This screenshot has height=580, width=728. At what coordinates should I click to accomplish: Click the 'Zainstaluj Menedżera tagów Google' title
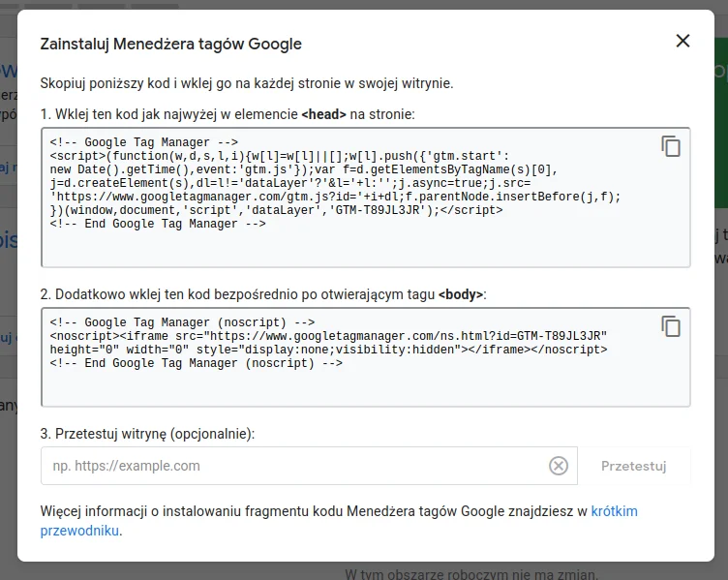170,44
